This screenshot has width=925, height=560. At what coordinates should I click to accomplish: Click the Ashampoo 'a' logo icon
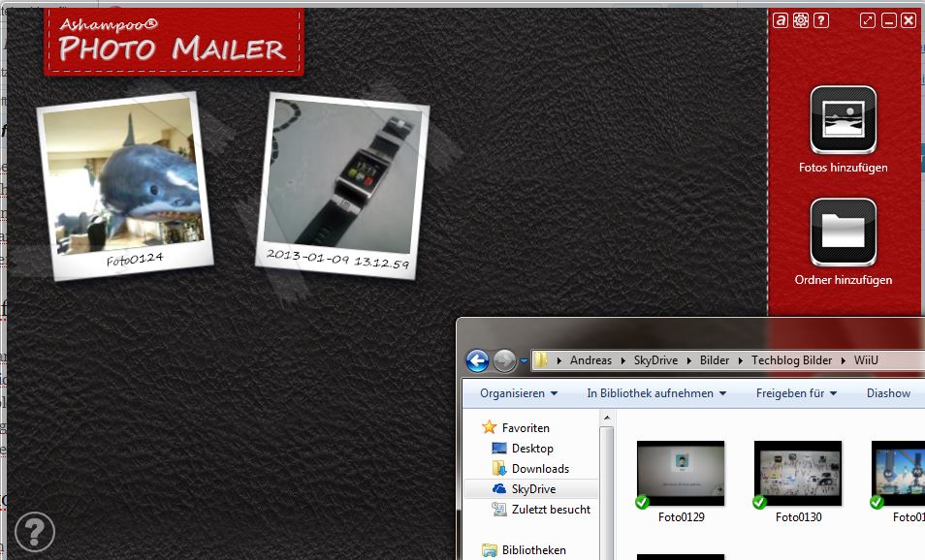coord(781,20)
